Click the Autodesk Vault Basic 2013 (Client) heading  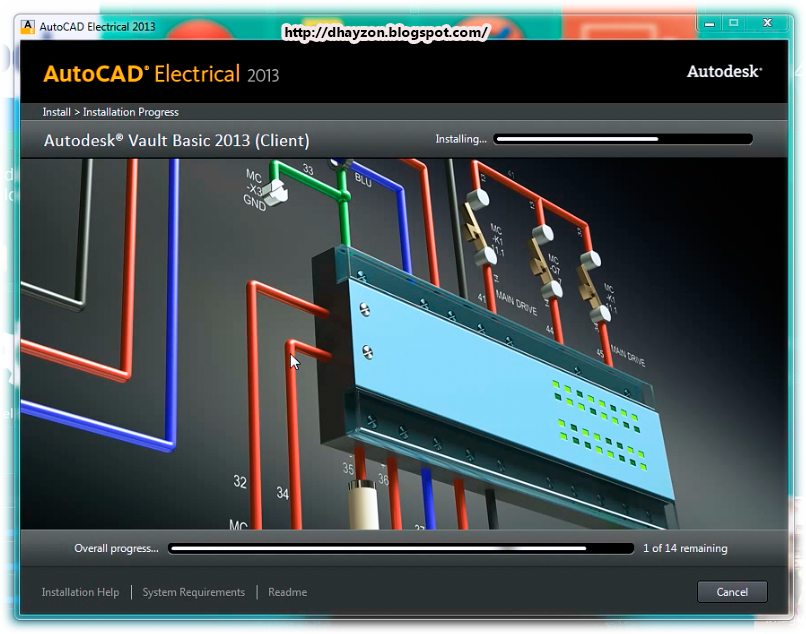(x=174, y=139)
